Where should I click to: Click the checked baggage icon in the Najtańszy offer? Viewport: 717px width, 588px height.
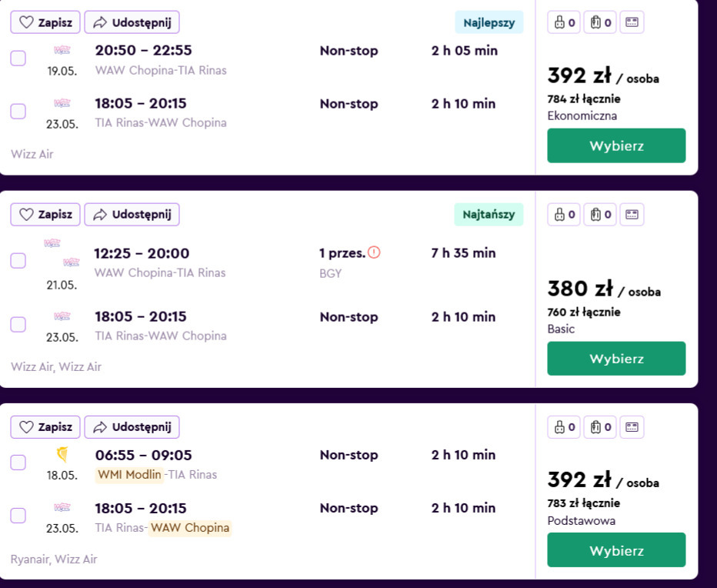(600, 215)
